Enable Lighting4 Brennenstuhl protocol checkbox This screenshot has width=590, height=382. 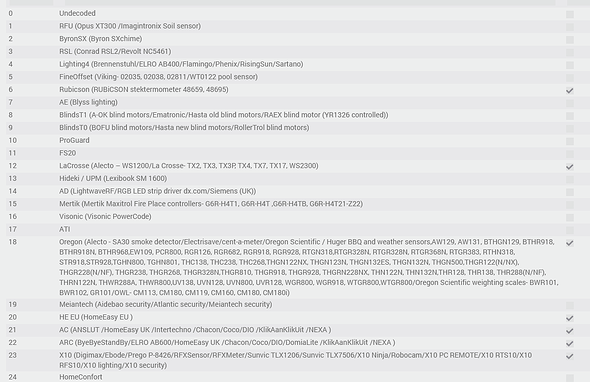(x=570, y=65)
